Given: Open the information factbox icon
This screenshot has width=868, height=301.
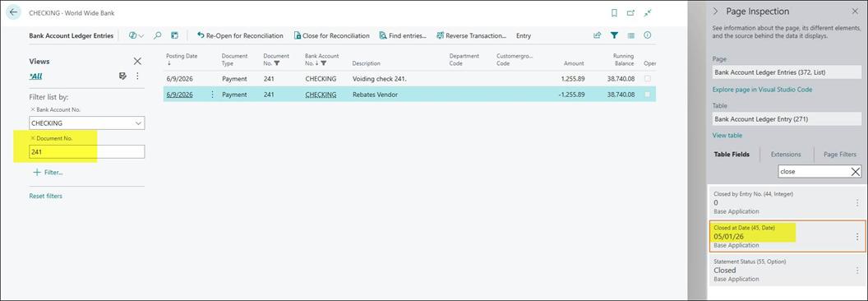Looking at the screenshot, I should coord(647,35).
